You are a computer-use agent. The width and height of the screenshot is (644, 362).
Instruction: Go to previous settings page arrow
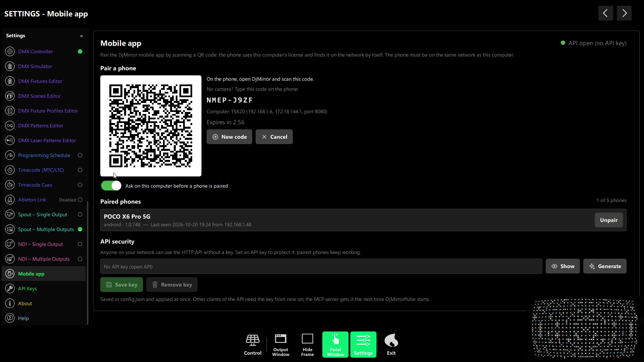[605, 13]
